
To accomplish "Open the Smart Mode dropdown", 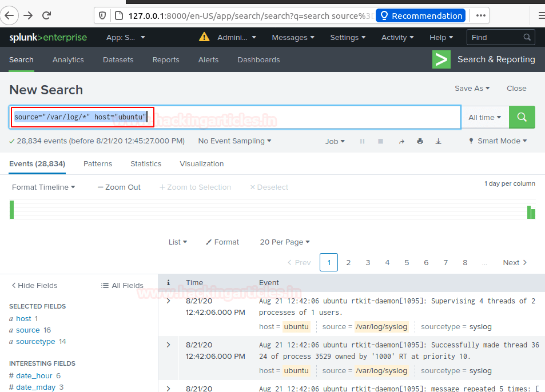I will tap(498, 141).
